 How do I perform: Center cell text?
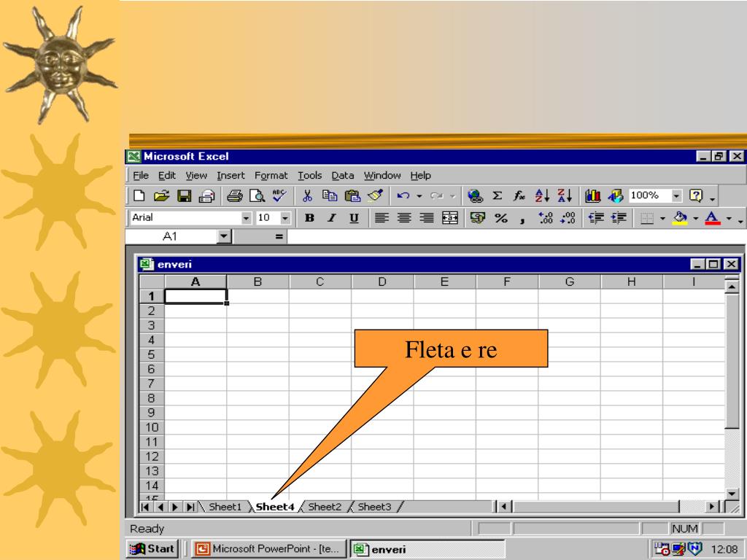pos(404,218)
